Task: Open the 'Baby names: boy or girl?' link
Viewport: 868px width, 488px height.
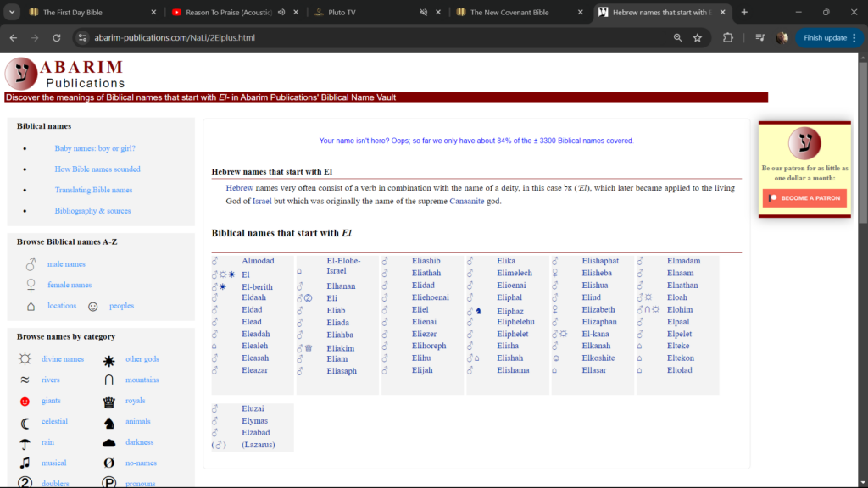Action: (x=95, y=148)
